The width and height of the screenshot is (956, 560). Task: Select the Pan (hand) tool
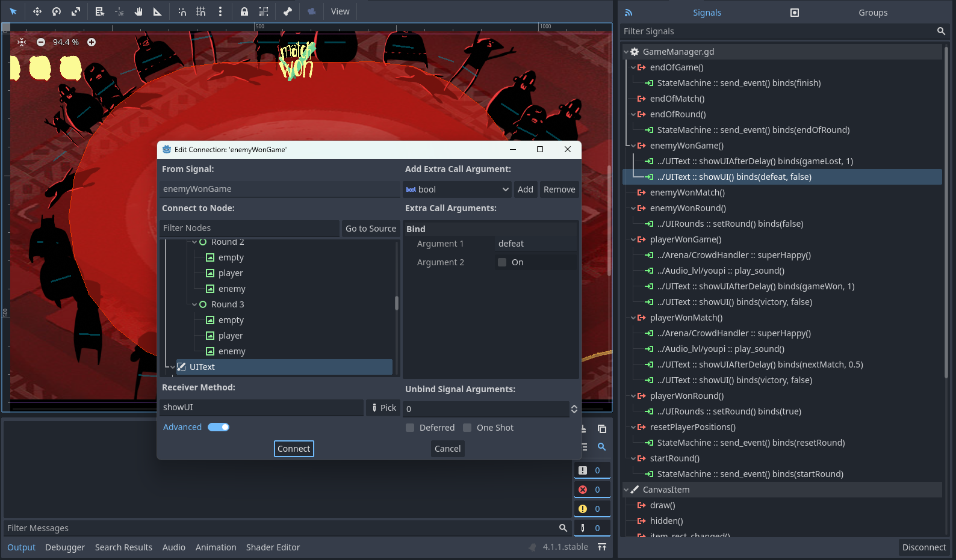tap(138, 11)
